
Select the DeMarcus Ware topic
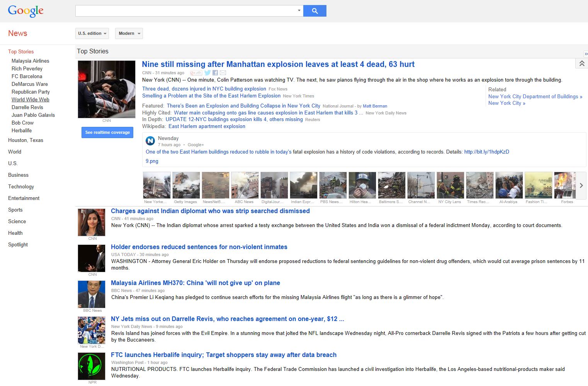coord(30,84)
